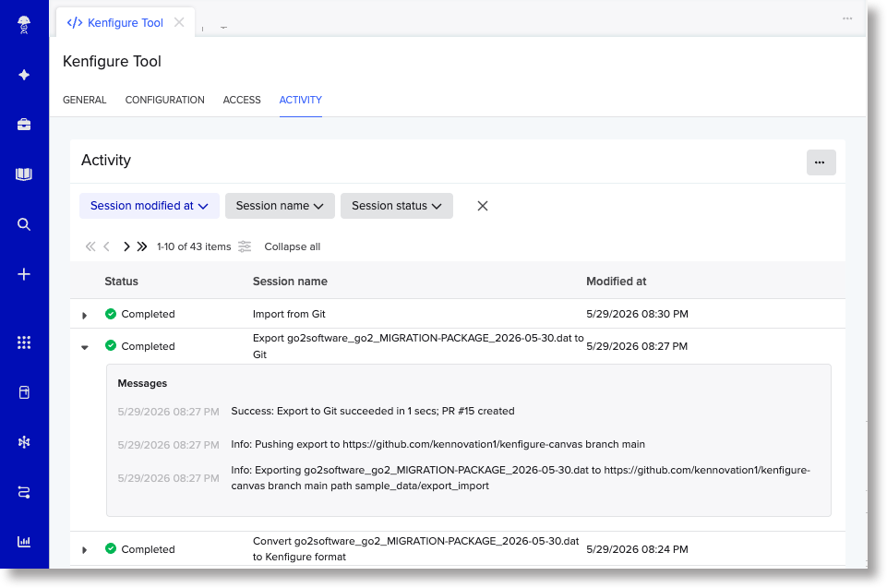Click the Success: Export to Git succeeded message
The width and height of the screenshot is (887, 588).
[373, 411]
